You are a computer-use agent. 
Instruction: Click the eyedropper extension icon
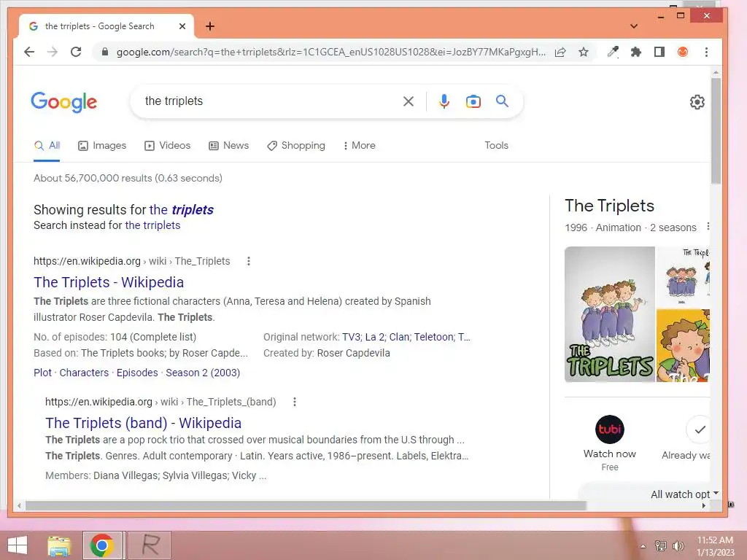click(613, 52)
